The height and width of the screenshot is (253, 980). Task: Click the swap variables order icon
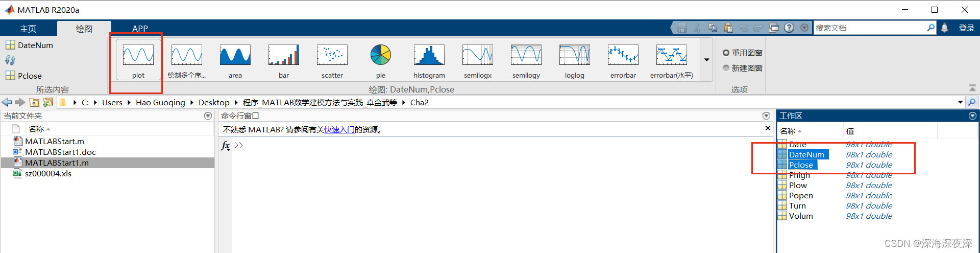(10, 60)
